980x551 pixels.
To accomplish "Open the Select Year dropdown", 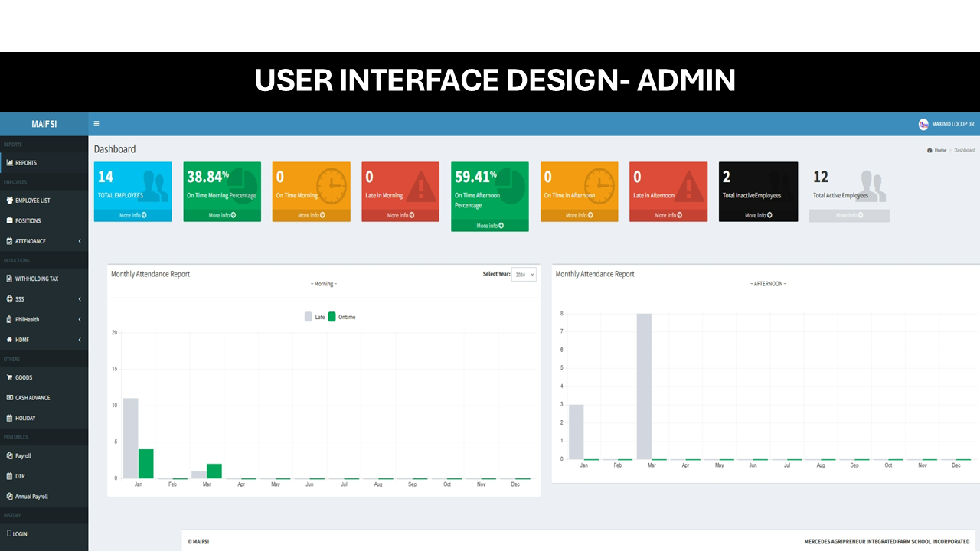I will 524,275.
